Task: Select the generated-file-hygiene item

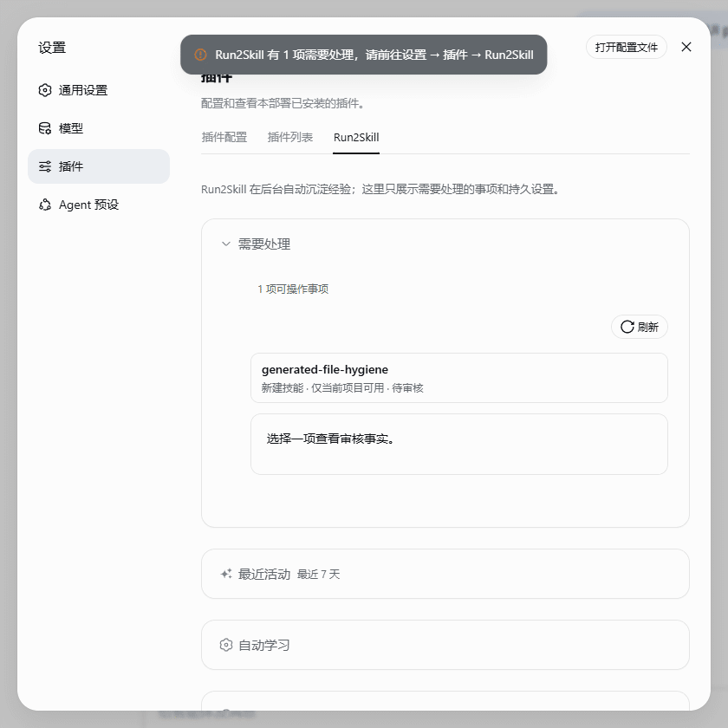Action: coord(459,378)
